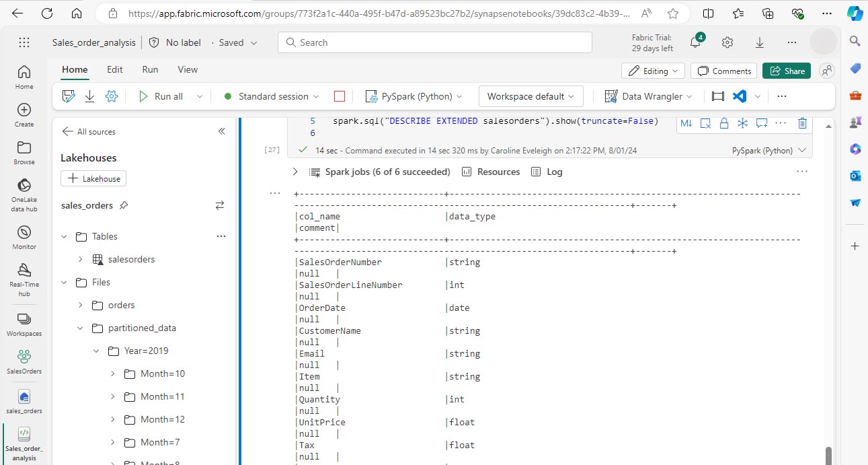Switch to the Edit tab
The image size is (868, 465).
(x=115, y=69)
